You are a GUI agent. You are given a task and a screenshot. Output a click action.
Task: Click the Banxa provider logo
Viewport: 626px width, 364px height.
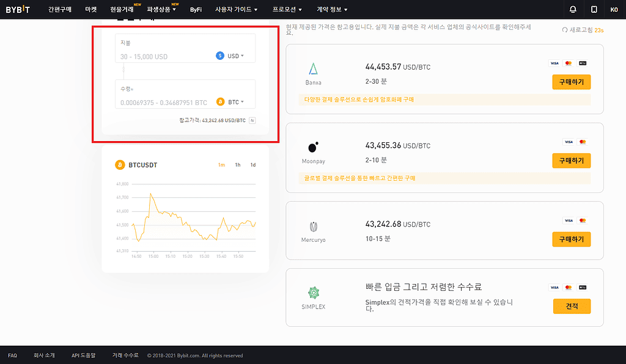[x=314, y=69]
